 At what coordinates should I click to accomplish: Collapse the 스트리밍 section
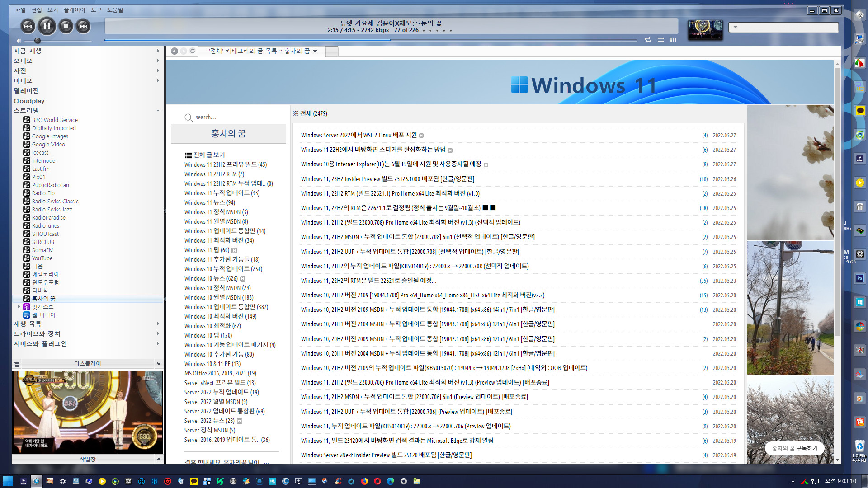[x=158, y=111]
